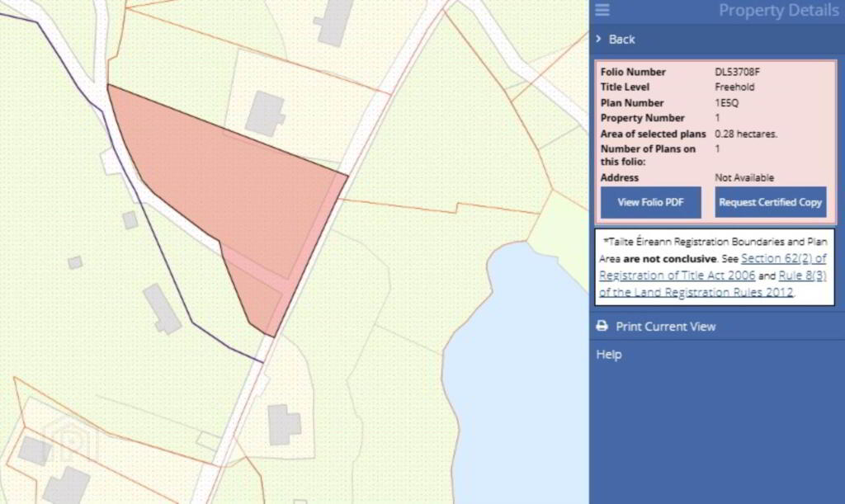Select the building just north of highlighted parcel
Screen dimensions: 845x504
click(x=265, y=114)
